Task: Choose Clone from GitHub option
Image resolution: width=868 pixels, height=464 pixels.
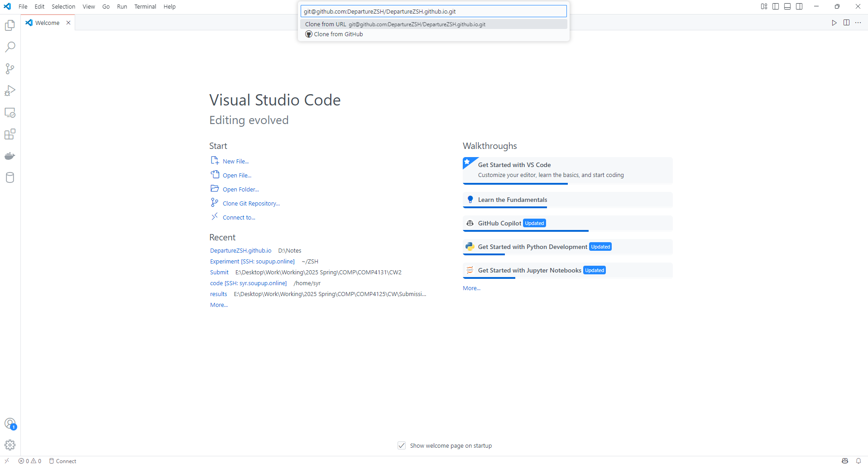Action: pos(433,34)
